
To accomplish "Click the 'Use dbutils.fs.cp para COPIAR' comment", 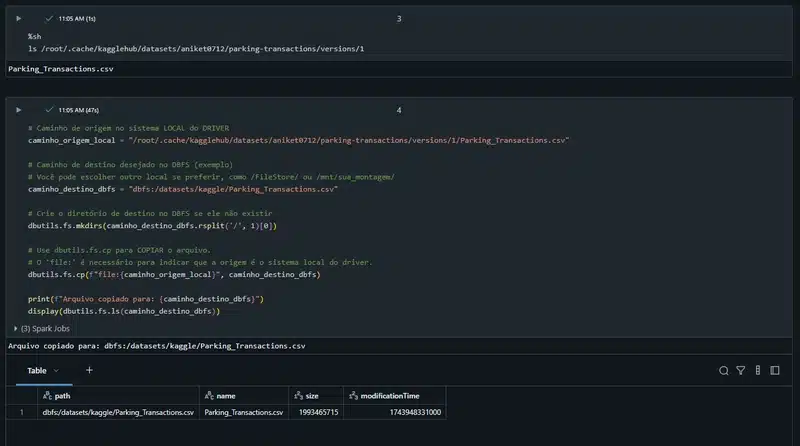I will click(119, 250).
